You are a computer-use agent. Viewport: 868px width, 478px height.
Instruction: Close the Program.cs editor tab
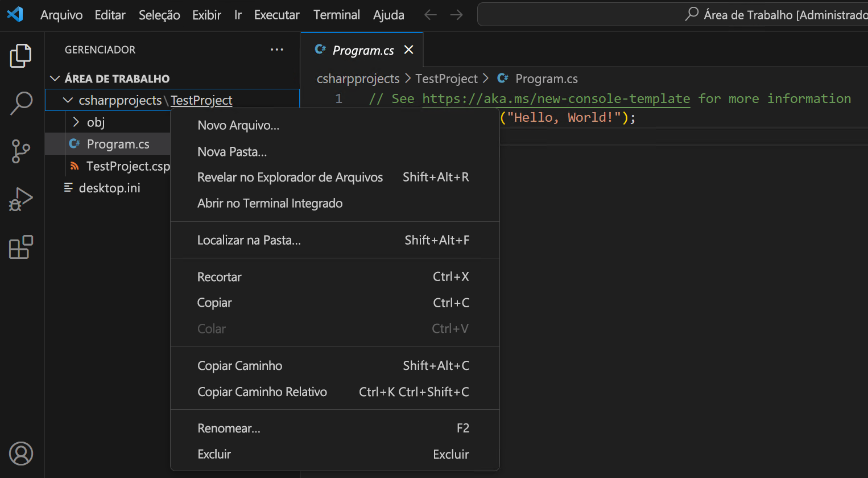point(408,50)
